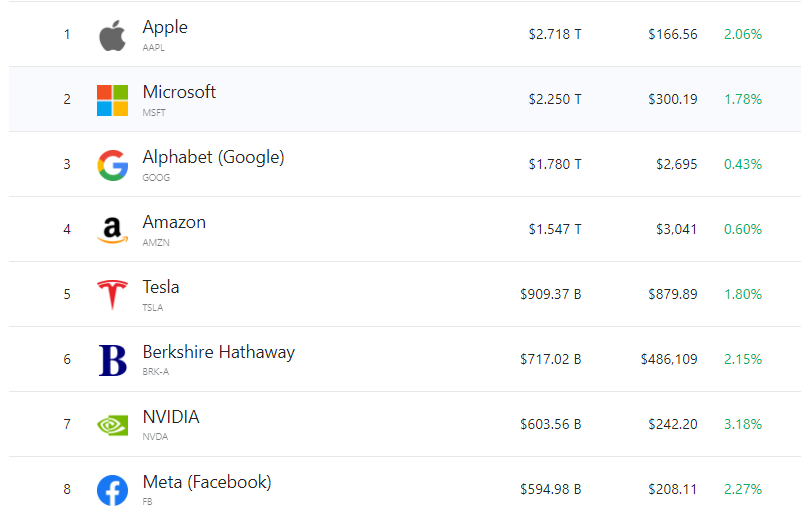
Task: Open the NVIDIA company link
Action: pos(171,417)
